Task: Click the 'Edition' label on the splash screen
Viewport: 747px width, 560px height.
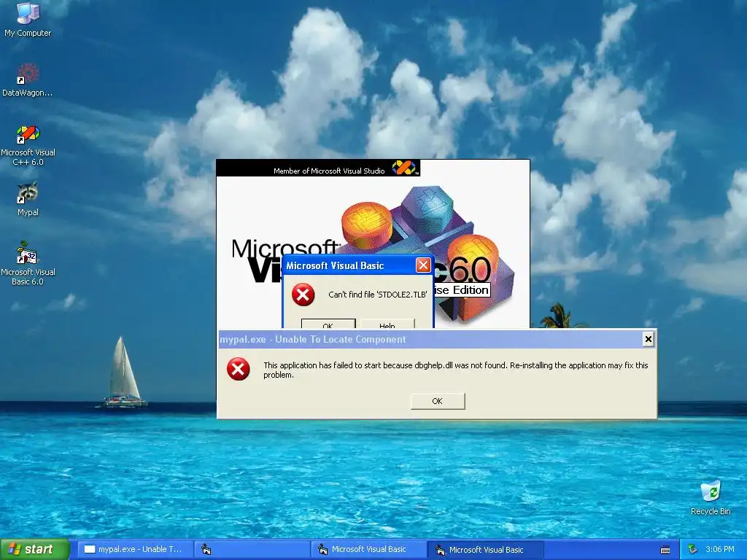Action: 471,290
